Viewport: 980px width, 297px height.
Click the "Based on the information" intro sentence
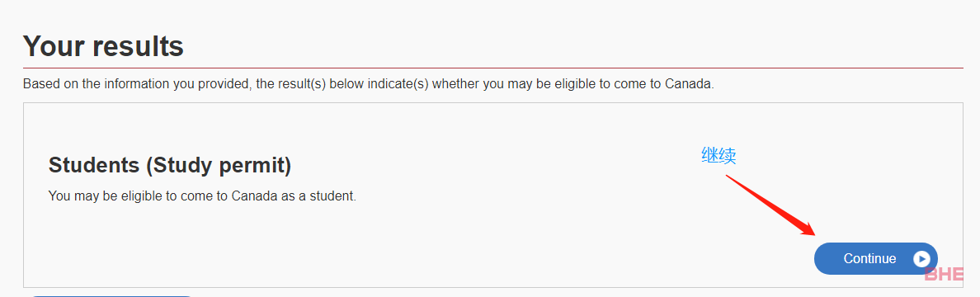368,84
